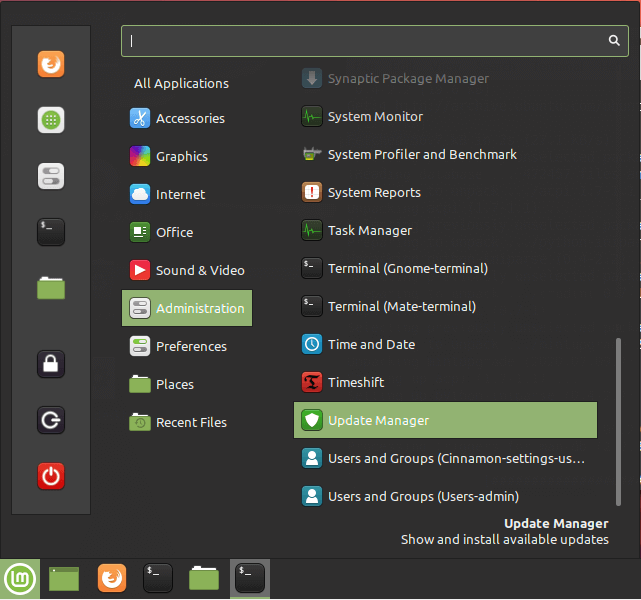Launch Software Manager from favorites sidebar
This screenshot has height=600, width=641.
pyautogui.click(x=51, y=120)
